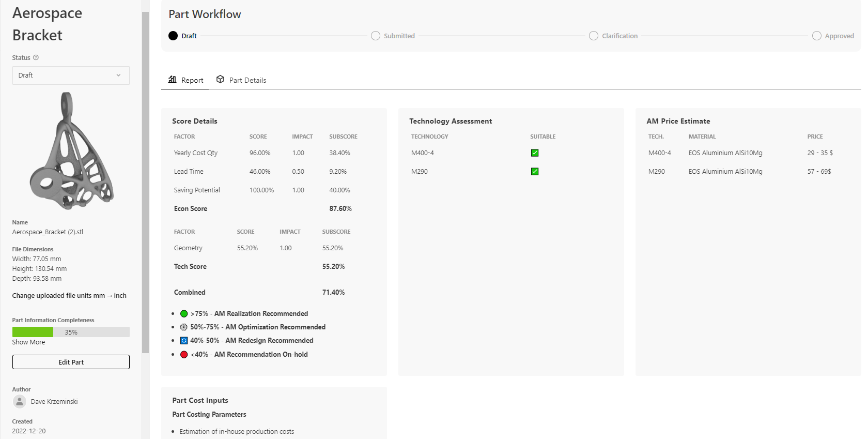Viewport: 868px width, 439px height.
Task: Click the Status help question icon
Action: (x=36, y=57)
